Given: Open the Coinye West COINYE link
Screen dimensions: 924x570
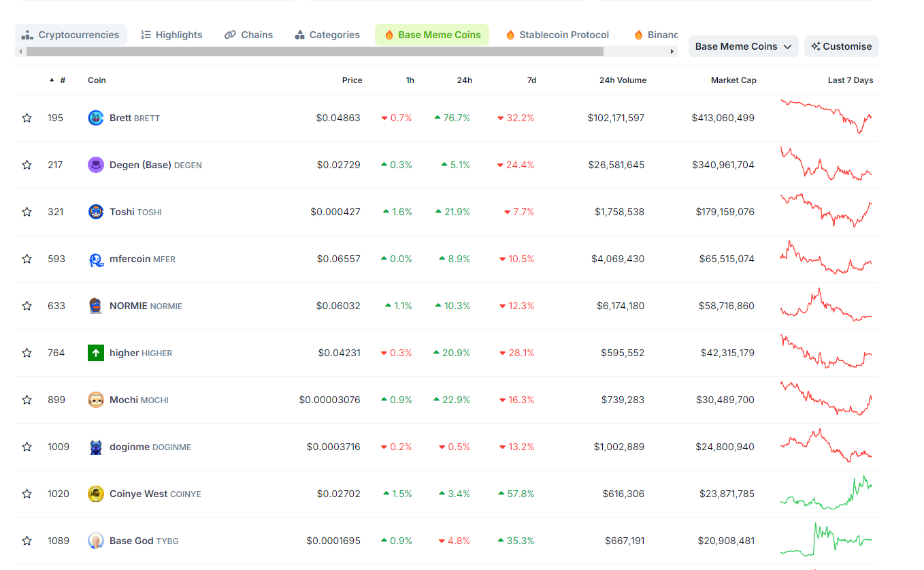Looking at the screenshot, I should [x=155, y=494].
